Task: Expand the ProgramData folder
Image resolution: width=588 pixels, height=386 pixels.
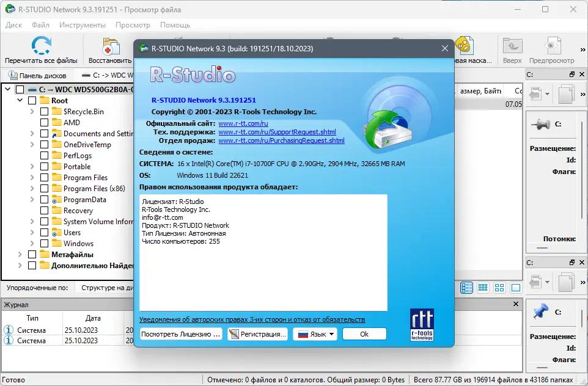Action: click(32, 199)
